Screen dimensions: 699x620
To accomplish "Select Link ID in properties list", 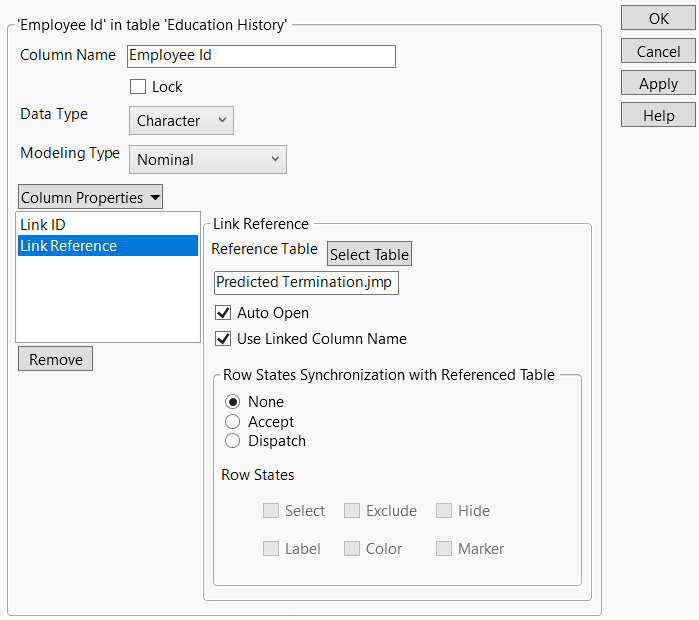I will pyautogui.click(x=43, y=225).
